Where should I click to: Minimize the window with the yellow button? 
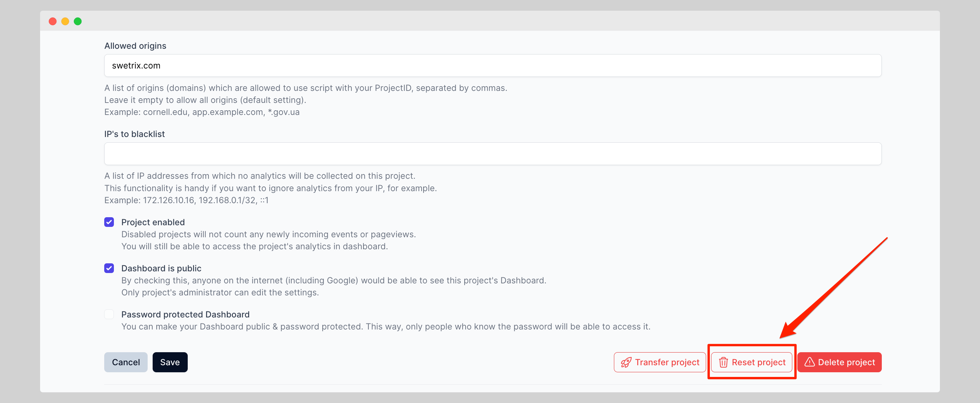[x=65, y=21]
